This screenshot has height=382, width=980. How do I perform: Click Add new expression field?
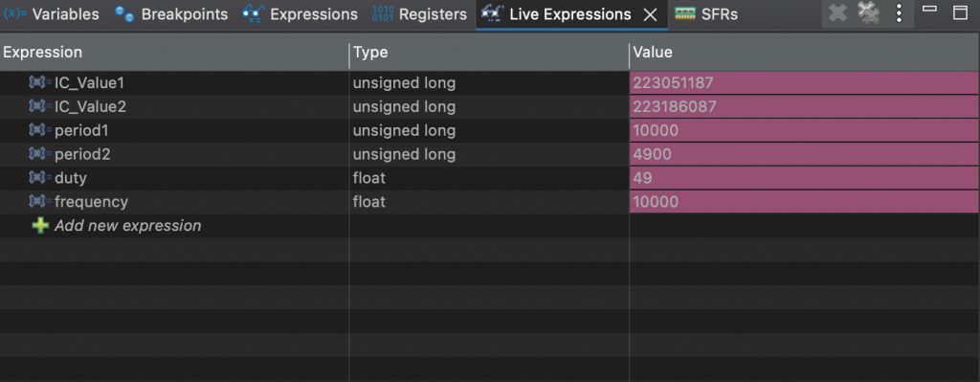tap(127, 226)
